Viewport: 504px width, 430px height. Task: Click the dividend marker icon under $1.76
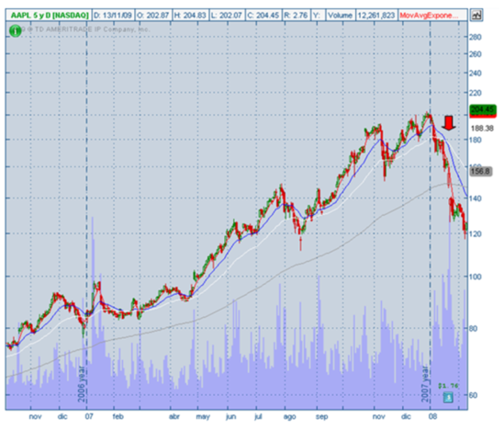pyautogui.click(x=448, y=398)
